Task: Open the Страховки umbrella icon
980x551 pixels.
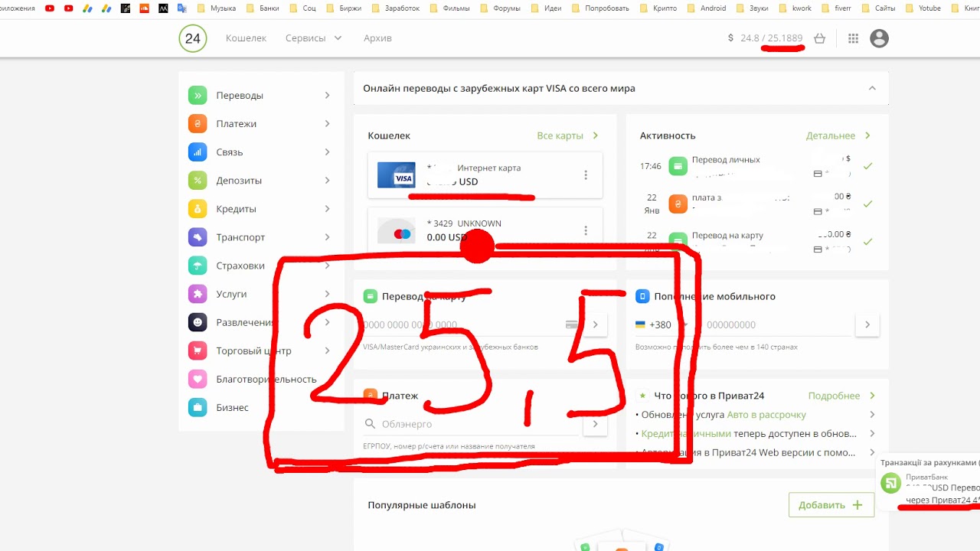Action: [198, 266]
